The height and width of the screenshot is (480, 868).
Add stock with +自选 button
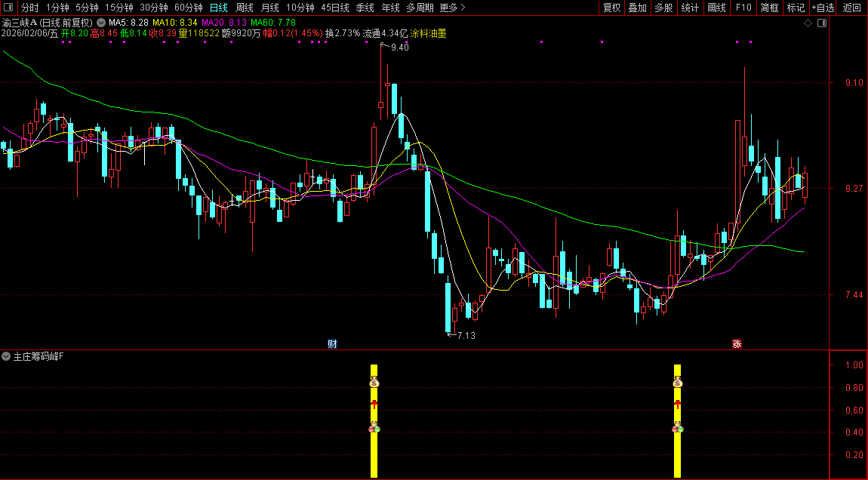point(823,8)
